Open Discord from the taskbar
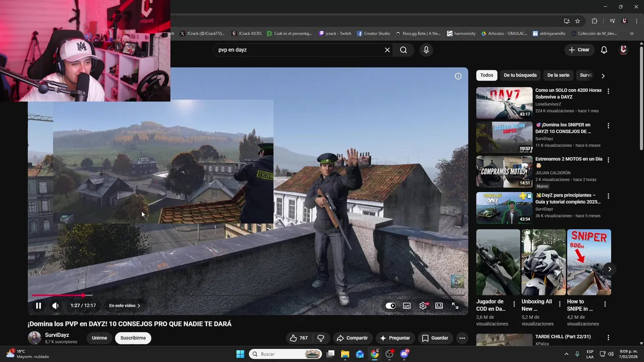 (x=404, y=354)
